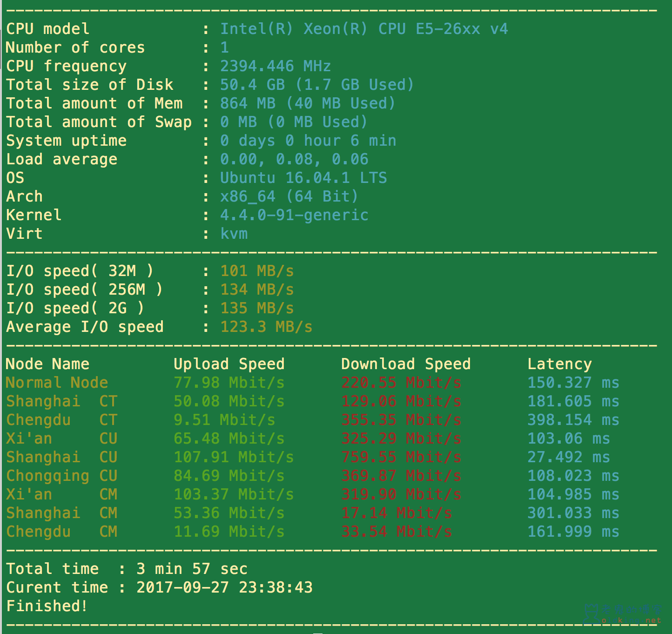Click Shanghai CU download speed 759.55
The height and width of the screenshot is (634, 672).
coord(401,457)
